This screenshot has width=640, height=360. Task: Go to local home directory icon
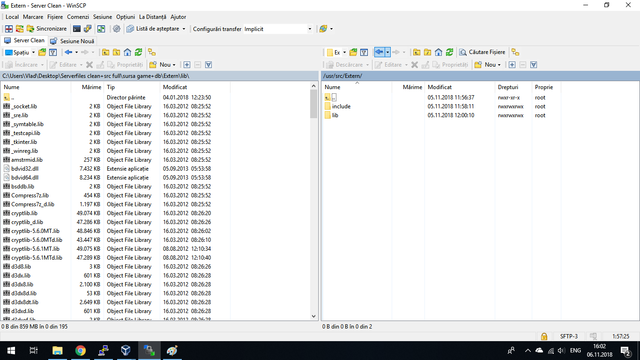(x=127, y=53)
